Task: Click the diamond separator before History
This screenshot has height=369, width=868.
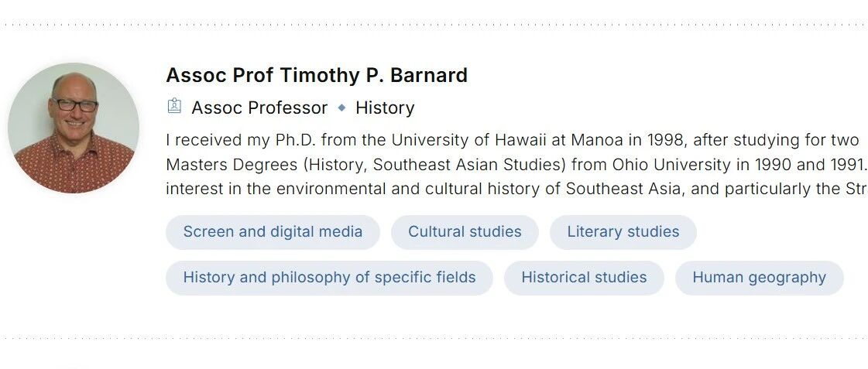Action: pos(341,108)
